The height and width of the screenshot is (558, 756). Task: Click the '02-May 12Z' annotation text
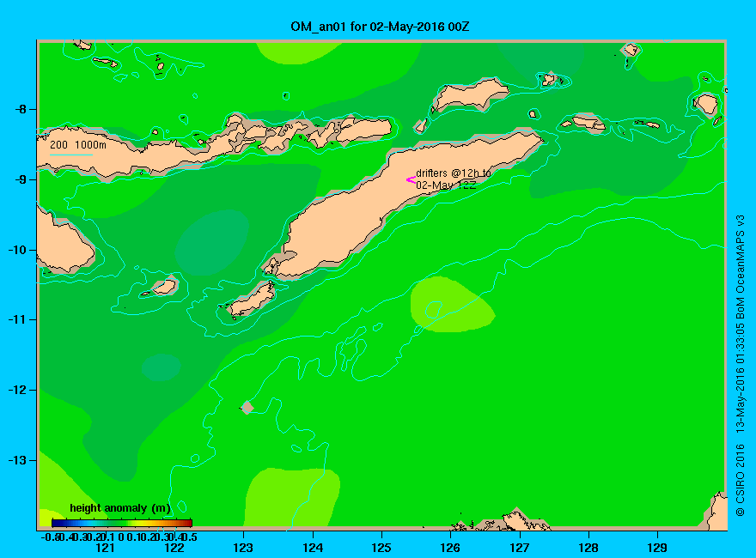pos(446,185)
